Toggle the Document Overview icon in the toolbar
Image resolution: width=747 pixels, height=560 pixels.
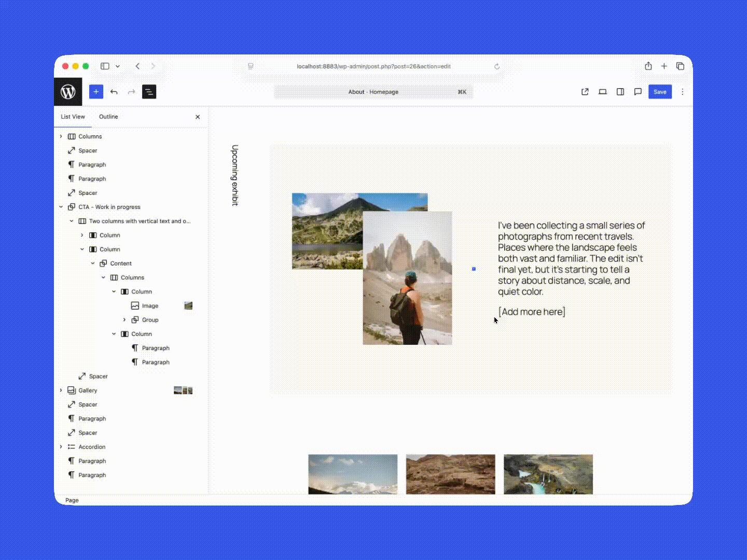(x=149, y=92)
